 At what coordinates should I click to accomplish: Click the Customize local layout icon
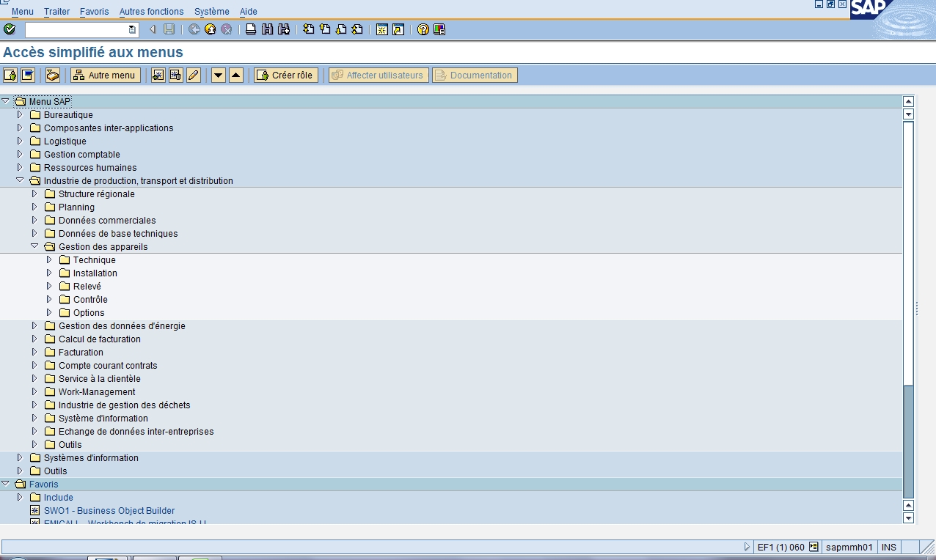439,29
